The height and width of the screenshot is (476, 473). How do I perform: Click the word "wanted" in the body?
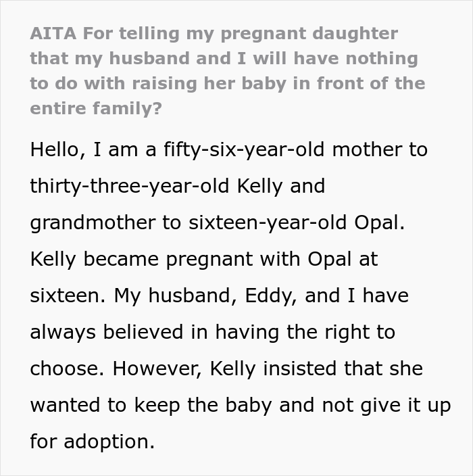(x=70, y=405)
